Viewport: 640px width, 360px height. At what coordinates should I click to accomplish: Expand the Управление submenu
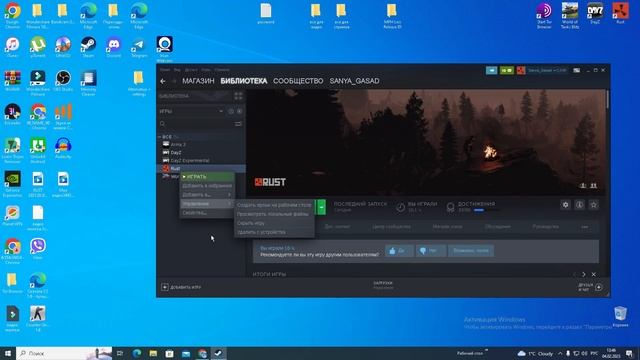(x=207, y=204)
